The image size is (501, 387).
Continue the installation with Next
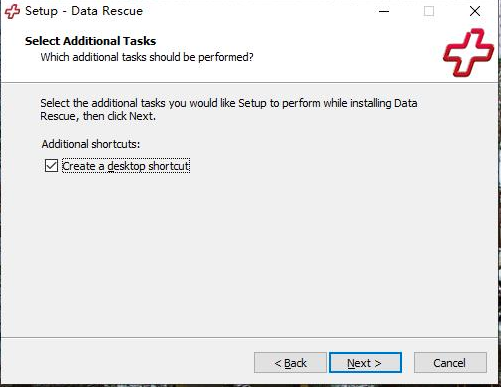(365, 363)
